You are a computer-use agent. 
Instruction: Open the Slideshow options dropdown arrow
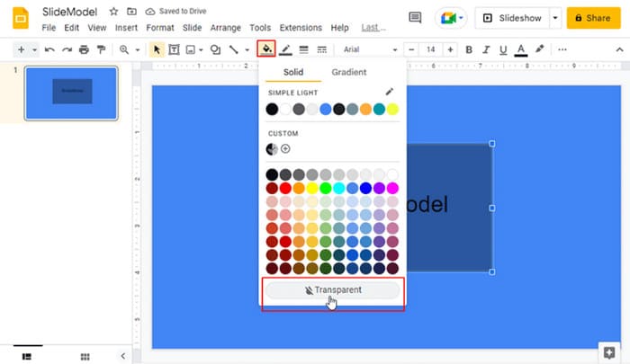(x=555, y=18)
